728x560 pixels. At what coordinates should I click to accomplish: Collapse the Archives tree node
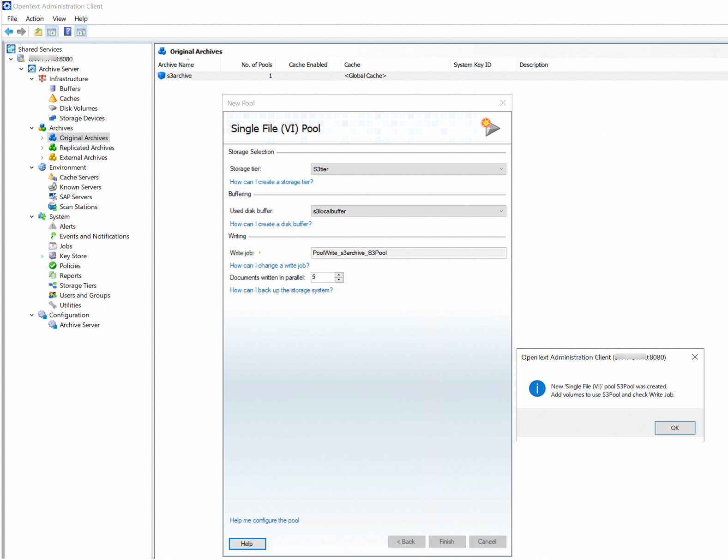(x=32, y=128)
